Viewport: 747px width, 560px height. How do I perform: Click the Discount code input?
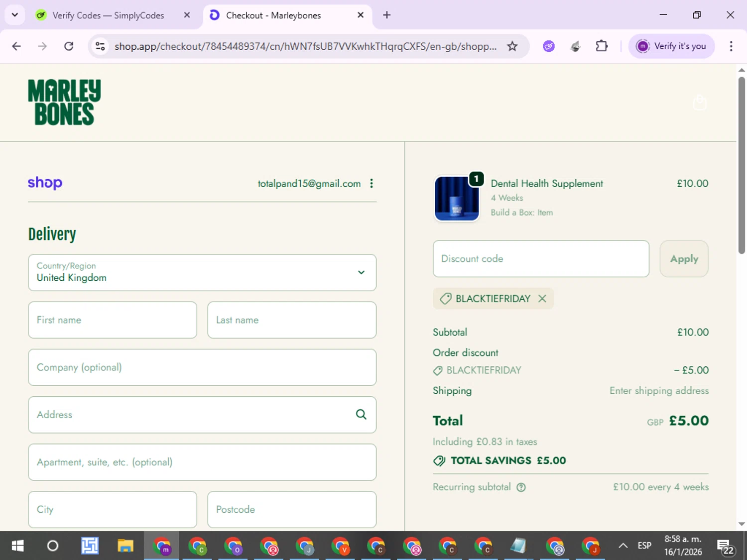(x=541, y=259)
